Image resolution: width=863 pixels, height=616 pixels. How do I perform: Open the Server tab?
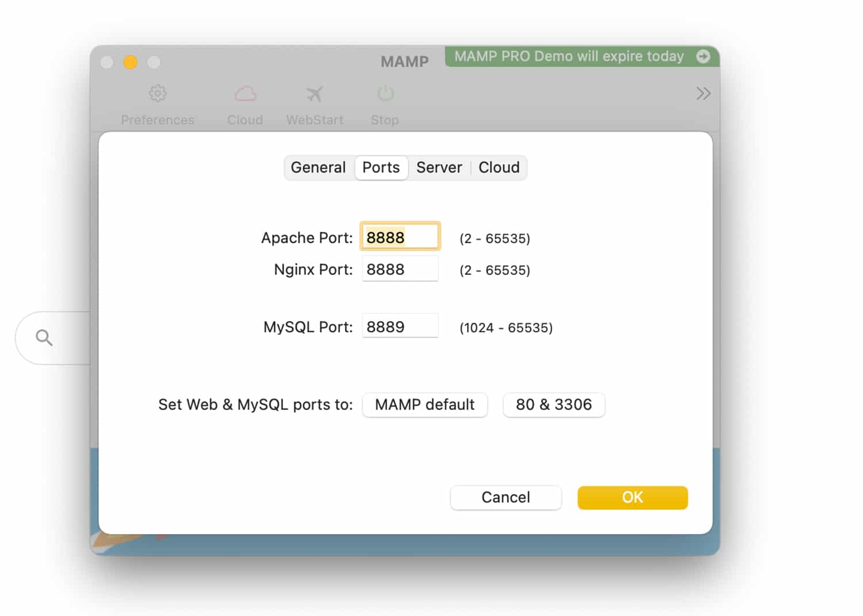(x=439, y=167)
